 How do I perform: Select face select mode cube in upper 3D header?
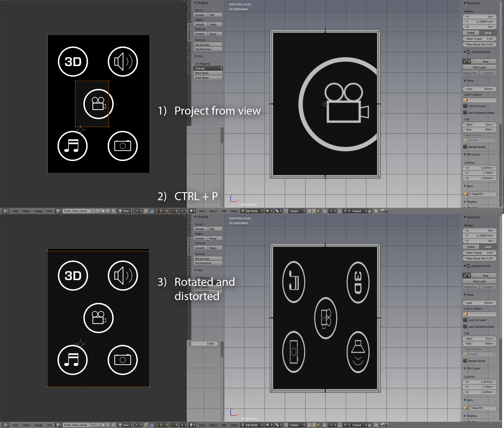tap(319, 211)
